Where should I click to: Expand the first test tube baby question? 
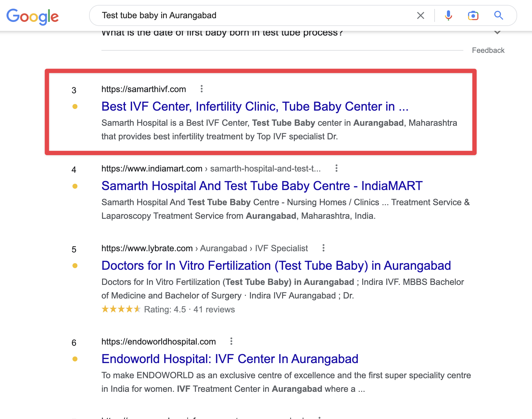pyautogui.click(x=497, y=32)
